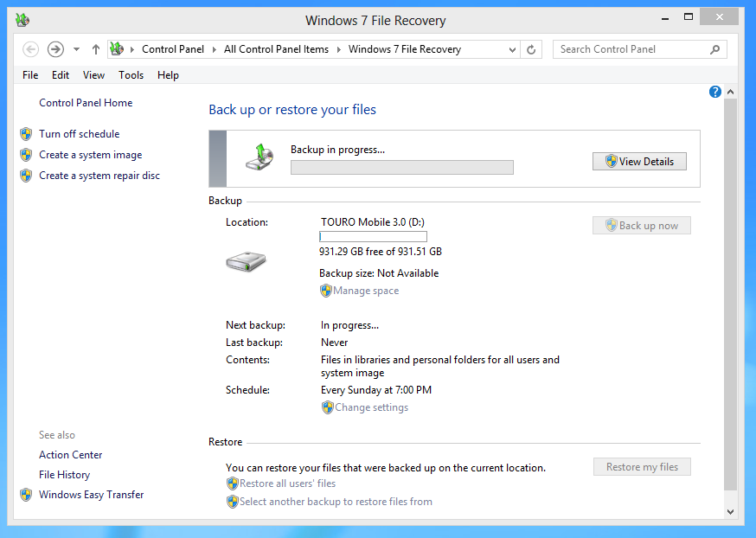
Task: Click the external hard drive icon
Action: tap(246, 262)
